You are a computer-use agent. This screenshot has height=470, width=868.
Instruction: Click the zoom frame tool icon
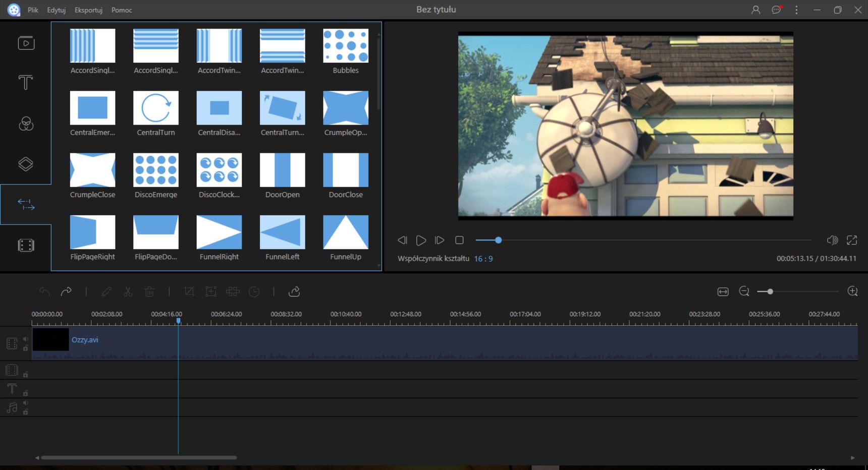coord(211,291)
